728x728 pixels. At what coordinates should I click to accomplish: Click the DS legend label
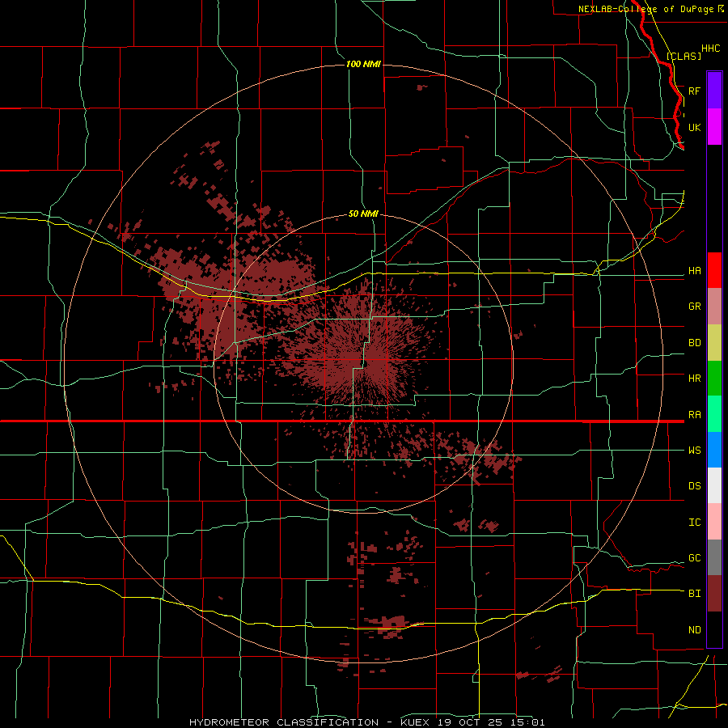tap(694, 485)
